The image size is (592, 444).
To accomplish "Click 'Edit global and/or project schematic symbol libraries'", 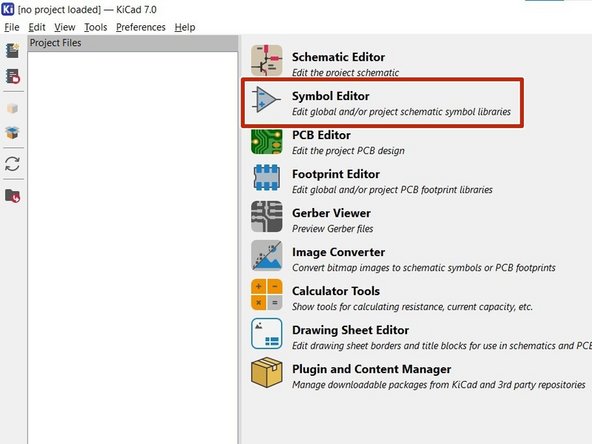I will (x=401, y=112).
